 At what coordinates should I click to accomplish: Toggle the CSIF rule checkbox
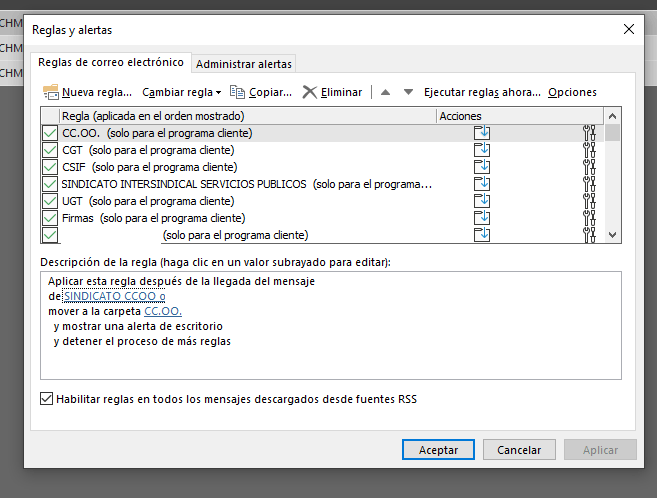(50, 167)
